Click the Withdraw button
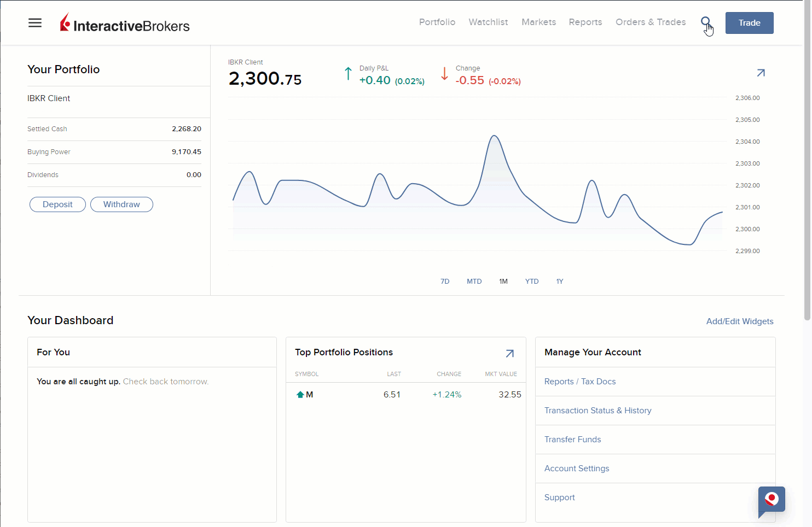 (121, 204)
